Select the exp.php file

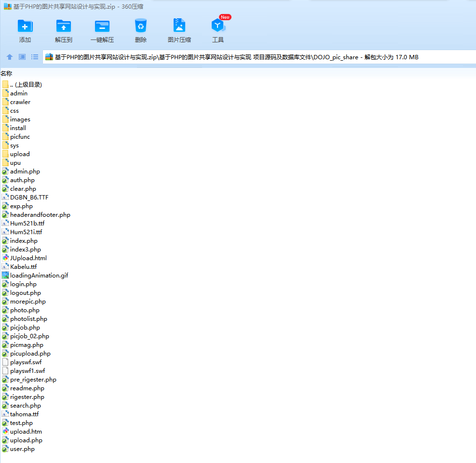pos(18,206)
